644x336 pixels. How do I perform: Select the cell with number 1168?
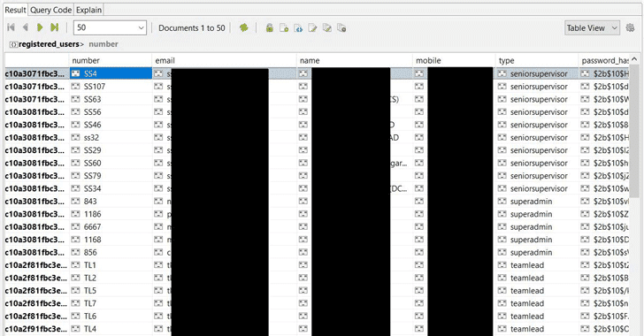pos(111,240)
